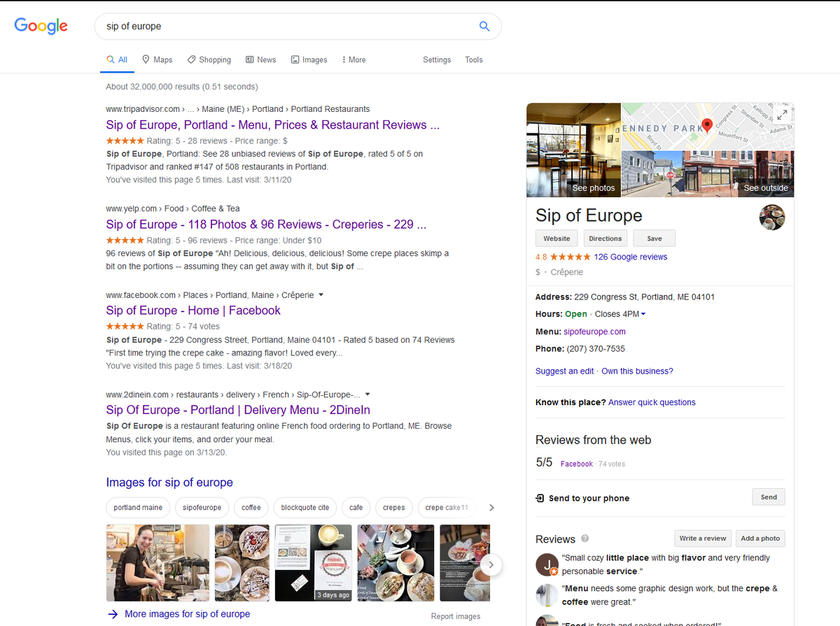840x626 pixels.
Task: Open the 2DineIn Delivery Menu result
Action: [238, 410]
